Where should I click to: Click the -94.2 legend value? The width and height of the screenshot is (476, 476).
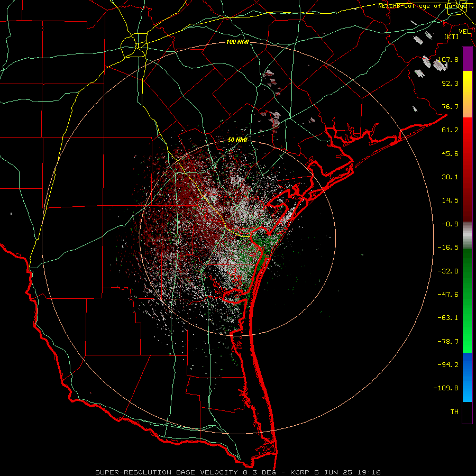coord(448,365)
